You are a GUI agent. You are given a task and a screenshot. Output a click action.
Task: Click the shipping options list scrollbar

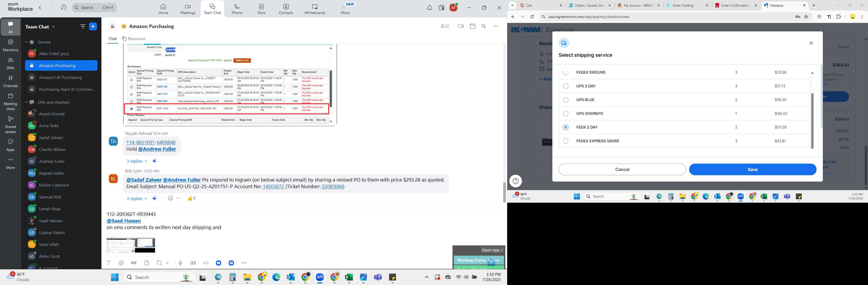pyautogui.click(x=812, y=120)
